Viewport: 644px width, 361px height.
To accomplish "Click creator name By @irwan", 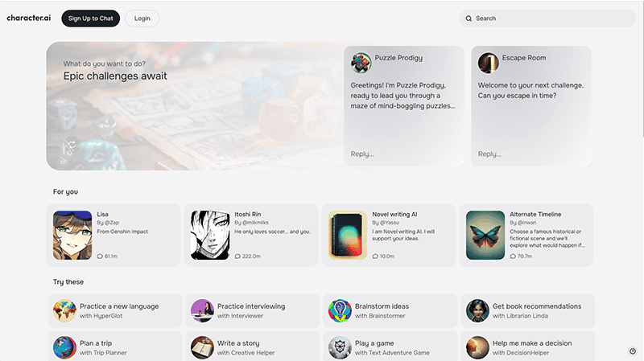I will (x=522, y=223).
